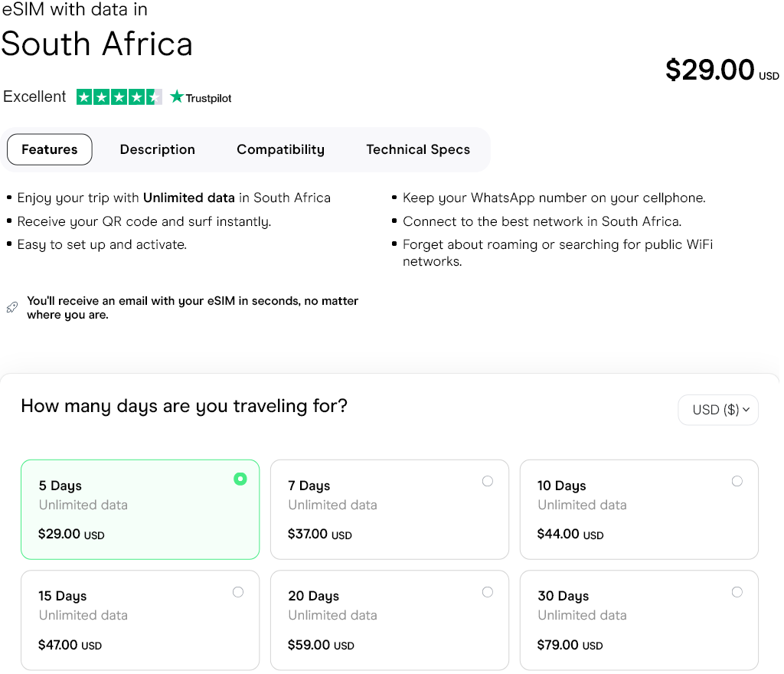Open the USD ($) currency dropdown

coord(718,410)
